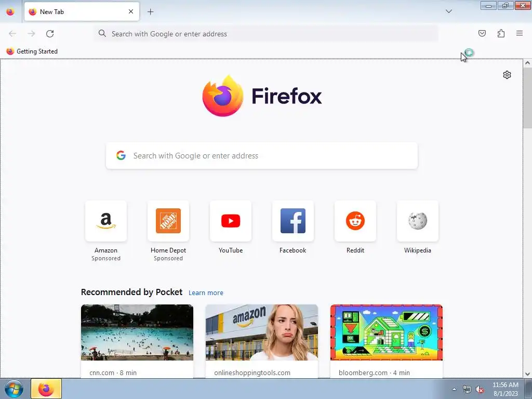
Task: Save page to Pocket
Action: click(482, 33)
